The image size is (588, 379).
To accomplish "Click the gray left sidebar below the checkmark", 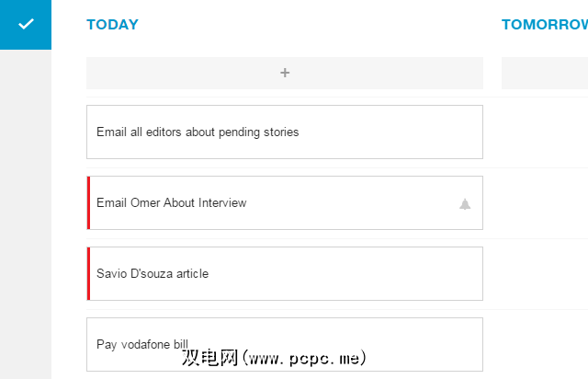I will pos(26,212).
